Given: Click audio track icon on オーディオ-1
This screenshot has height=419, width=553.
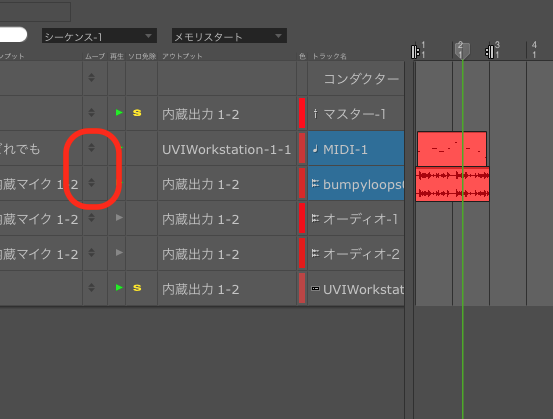Looking at the screenshot, I should click(x=315, y=219).
